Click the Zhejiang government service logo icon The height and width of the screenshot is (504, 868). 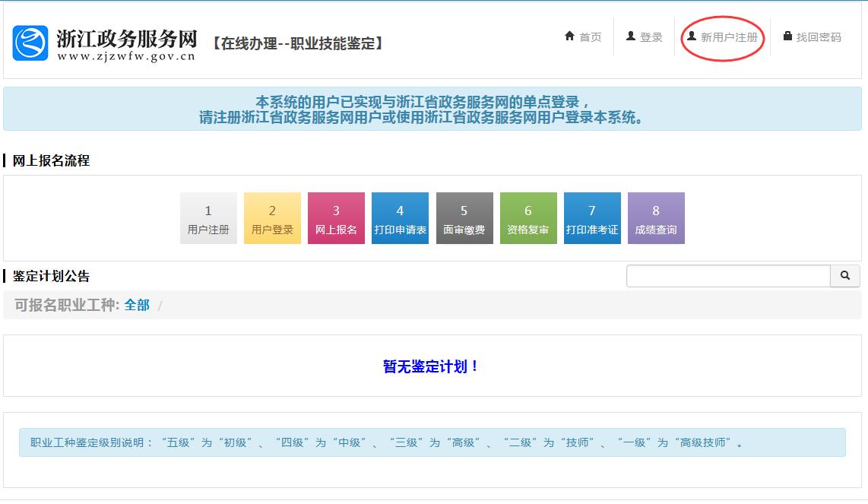tap(30, 43)
